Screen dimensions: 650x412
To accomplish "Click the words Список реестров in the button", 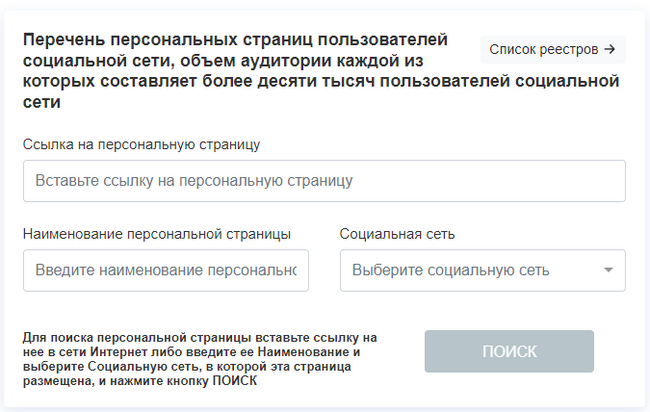I will click(x=543, y=48).
